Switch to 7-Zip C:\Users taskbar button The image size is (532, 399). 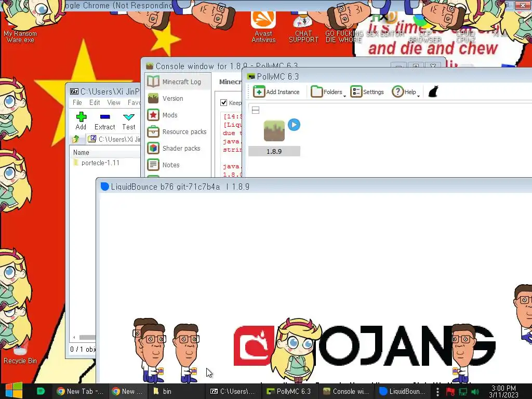point(232,391)
